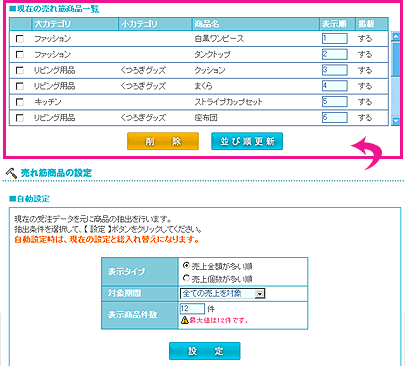Click display order field for ストライプカップセット
405x366 pixels.
(x=335, y=101)
